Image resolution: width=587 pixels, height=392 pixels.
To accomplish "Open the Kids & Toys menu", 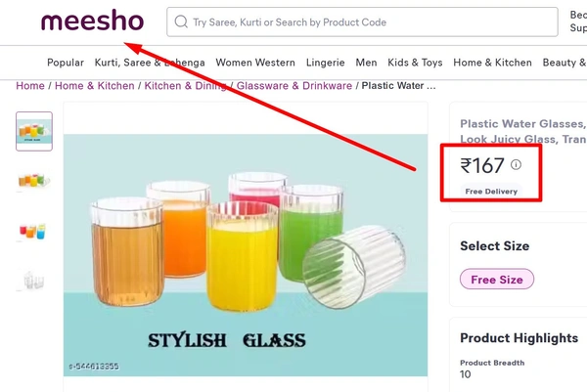I will [415, 63].
